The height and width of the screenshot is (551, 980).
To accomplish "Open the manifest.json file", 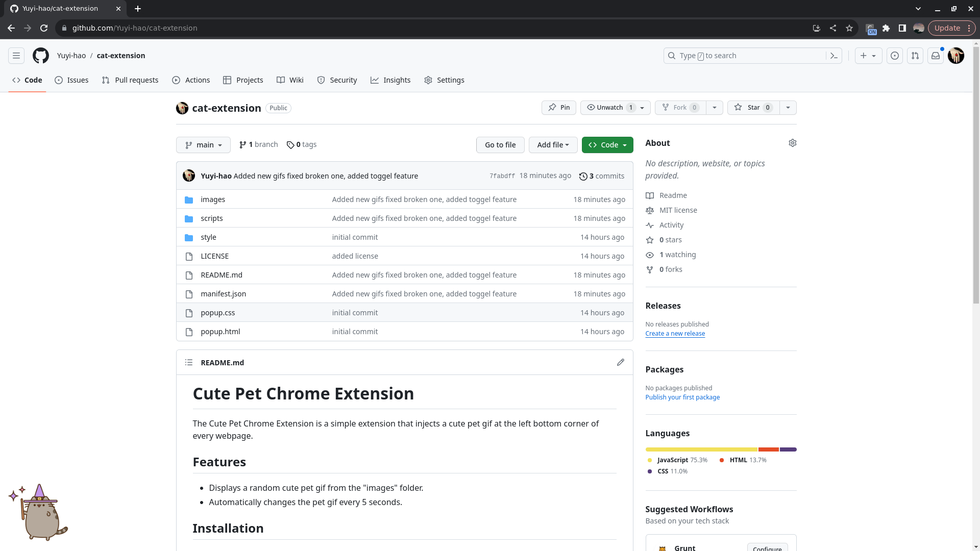I will [224, 294].
